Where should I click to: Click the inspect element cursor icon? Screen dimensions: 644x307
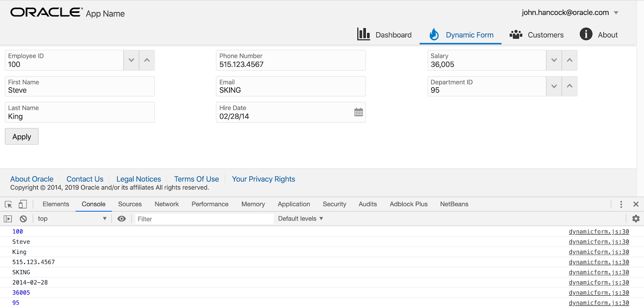point(8,204)
